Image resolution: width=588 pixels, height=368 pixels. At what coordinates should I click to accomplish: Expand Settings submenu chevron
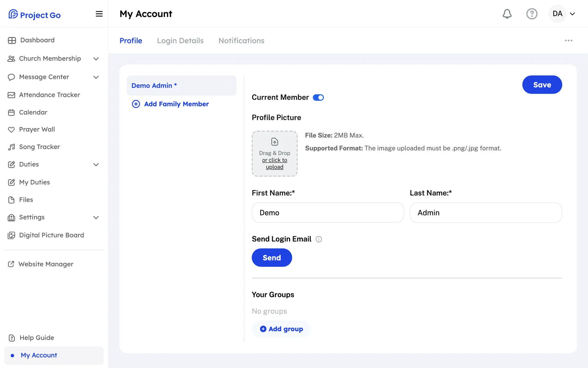click(x=96, y=218)
